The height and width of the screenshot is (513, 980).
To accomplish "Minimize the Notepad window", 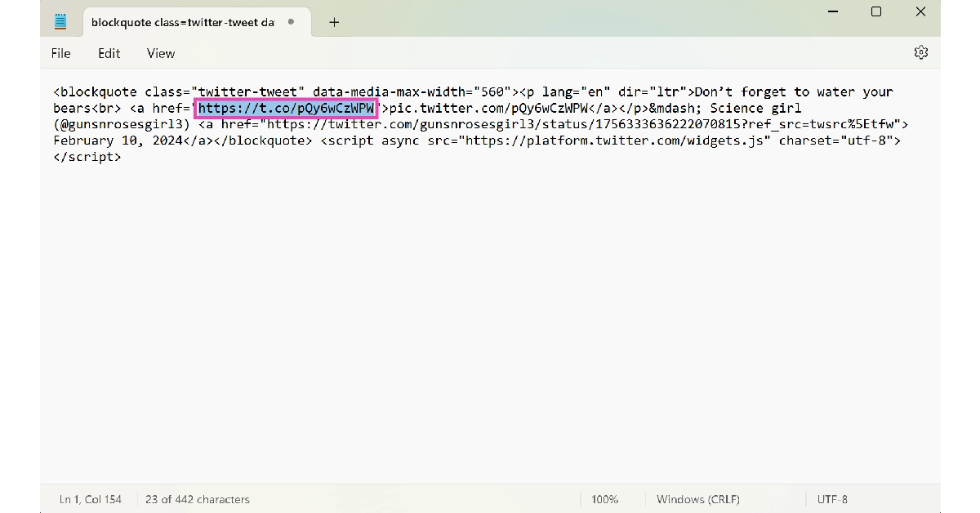I will click(x=832, y=11).
